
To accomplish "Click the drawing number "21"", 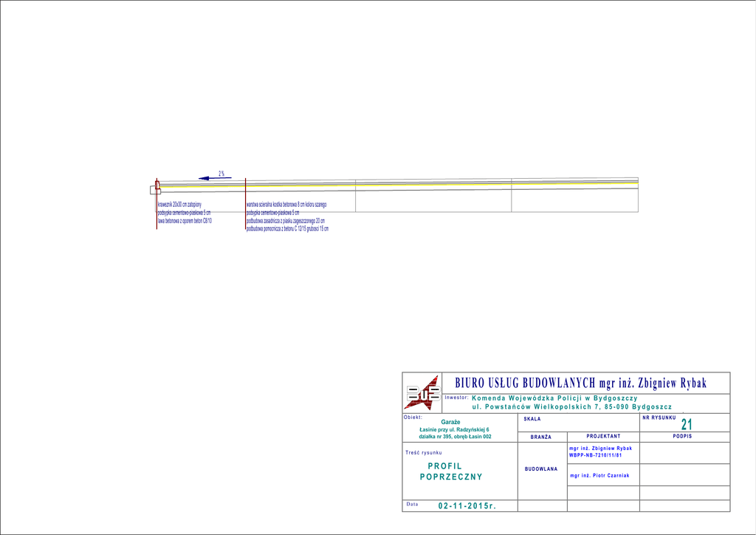I will pyautogui.click(x=687, y=424).
